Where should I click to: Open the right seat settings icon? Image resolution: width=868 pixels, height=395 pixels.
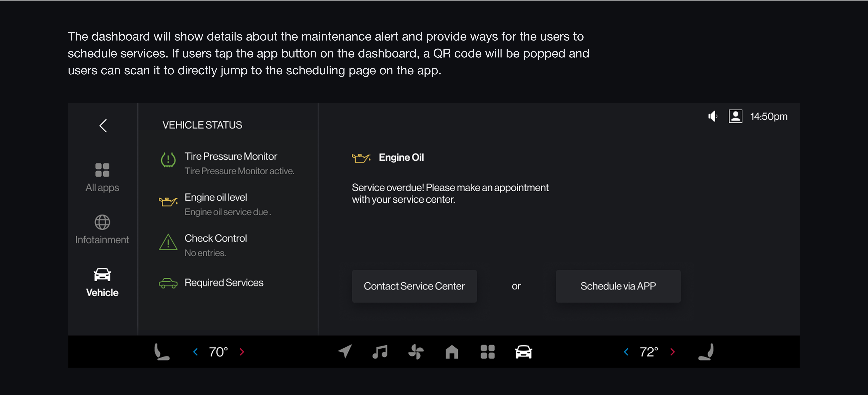706,352
